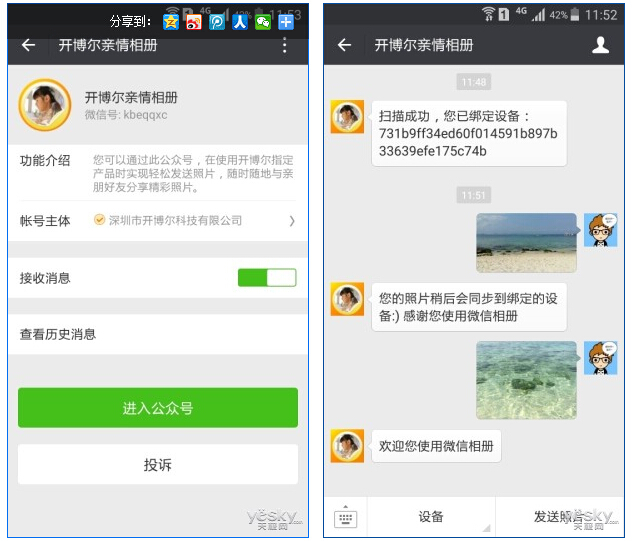
Task: Toggle the 接收消息 switch
Action: point(267,277)
